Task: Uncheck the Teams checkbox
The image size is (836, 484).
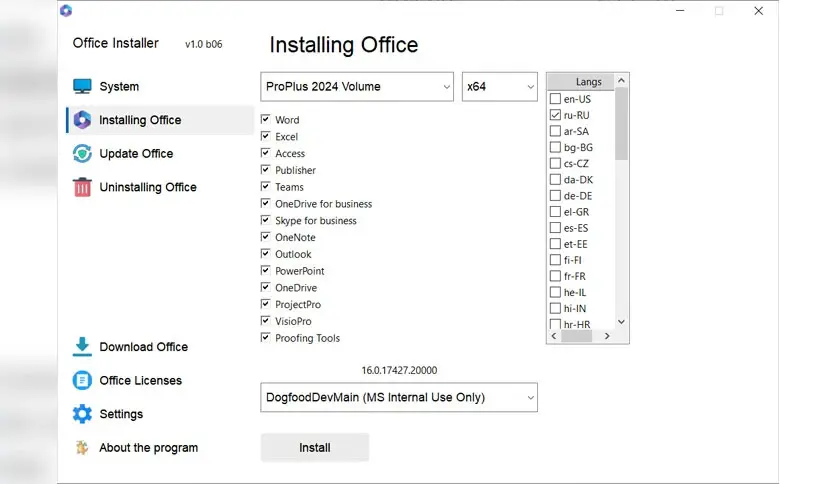Action: click(x=266, y=187)
